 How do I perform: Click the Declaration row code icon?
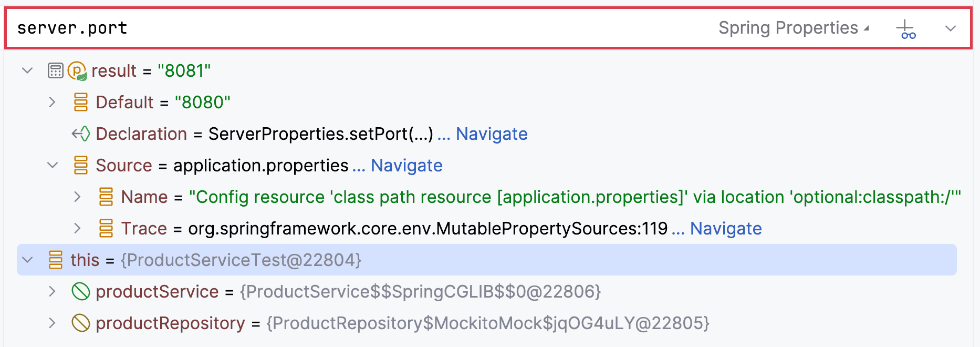(x=81, y=134)
